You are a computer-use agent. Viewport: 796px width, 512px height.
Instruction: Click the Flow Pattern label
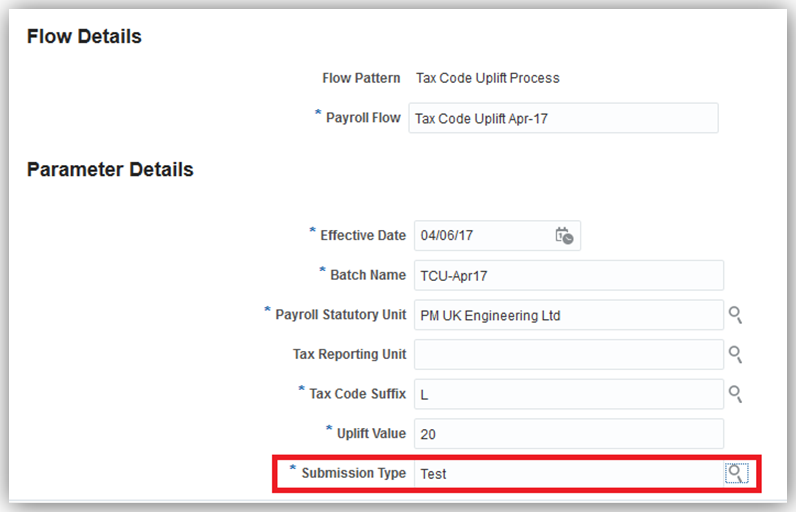tap(361, 78)
